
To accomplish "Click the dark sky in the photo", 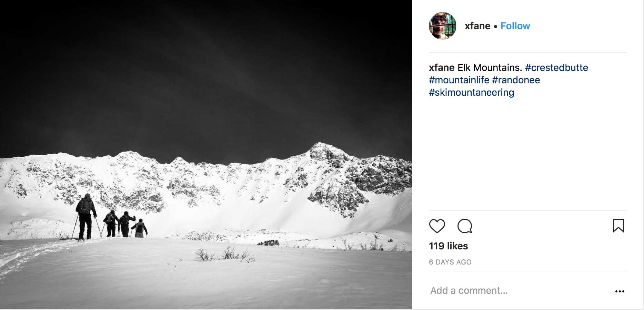I will coord(207,69).
